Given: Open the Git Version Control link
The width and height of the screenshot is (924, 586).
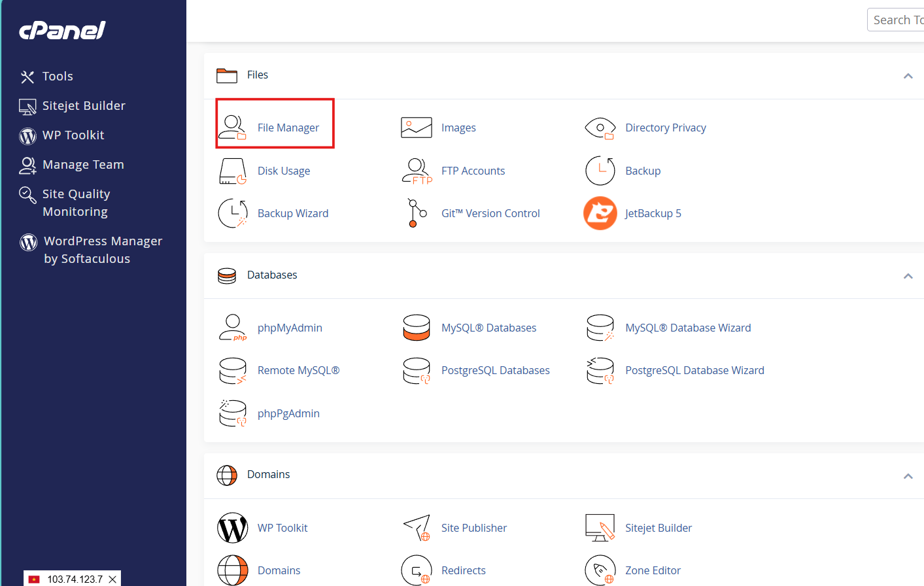Looking at the screenshot, I should [x=490, y=213].
